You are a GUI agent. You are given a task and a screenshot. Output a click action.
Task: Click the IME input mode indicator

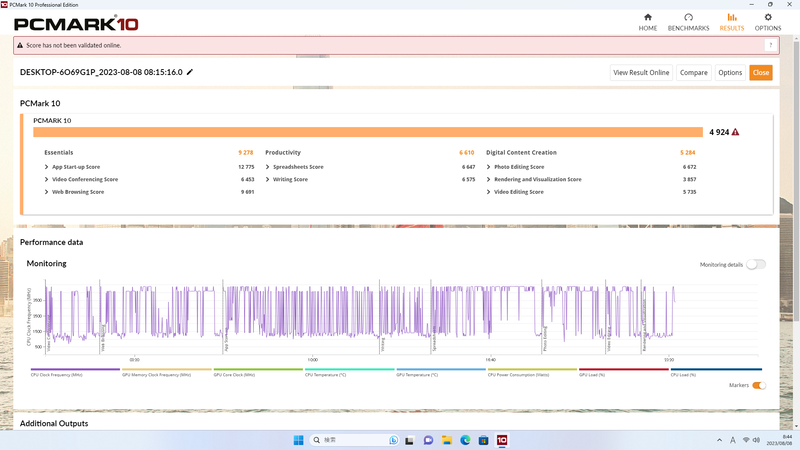tap(733, 440)
